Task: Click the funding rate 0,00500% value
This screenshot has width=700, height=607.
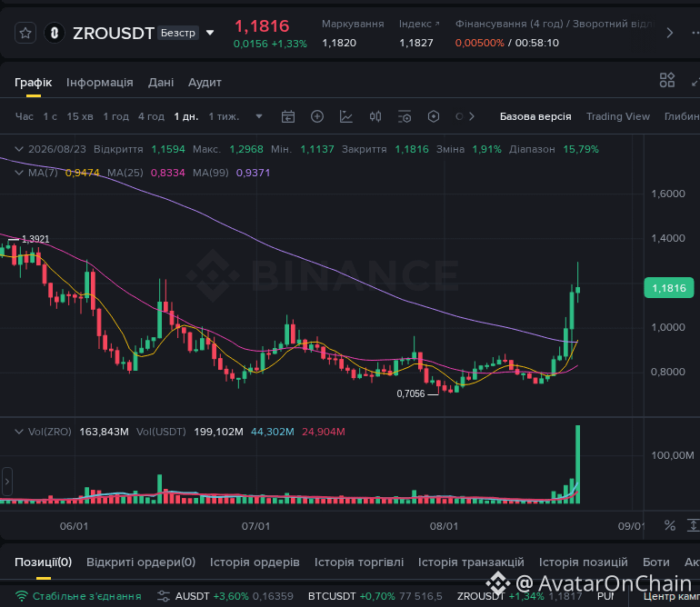Action: click(479, 43)
